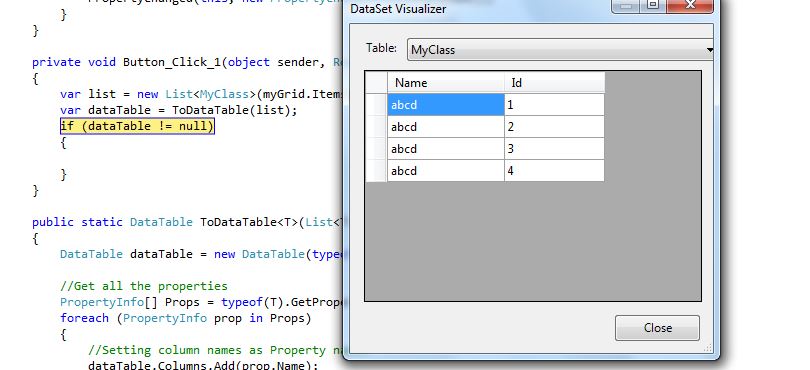Image resolution: width=810 pixels, height=370 pixels.
Task: Close the DataSet Visualizer via title bar X
Action: [x=690, y=5]
